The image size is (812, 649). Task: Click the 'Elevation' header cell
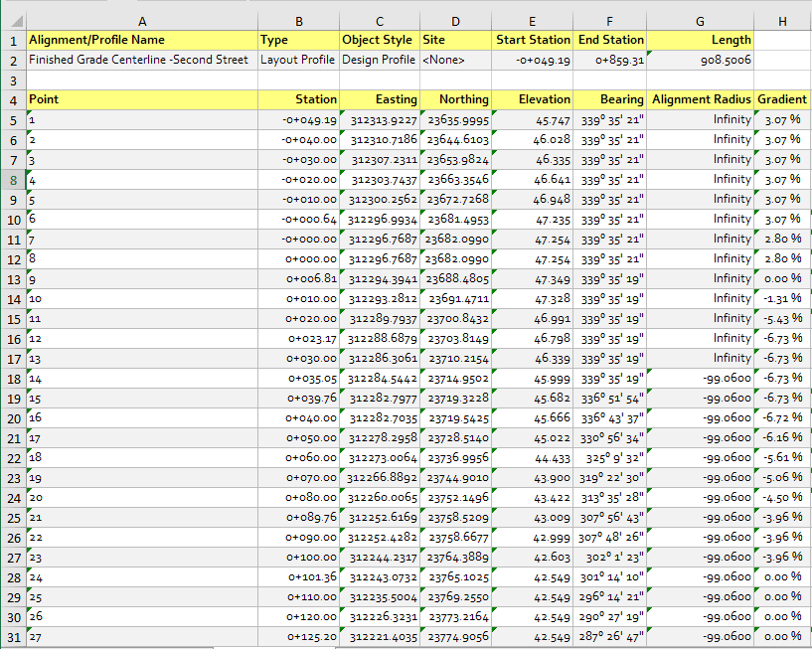pyautogui.click(x=532, y=100)
